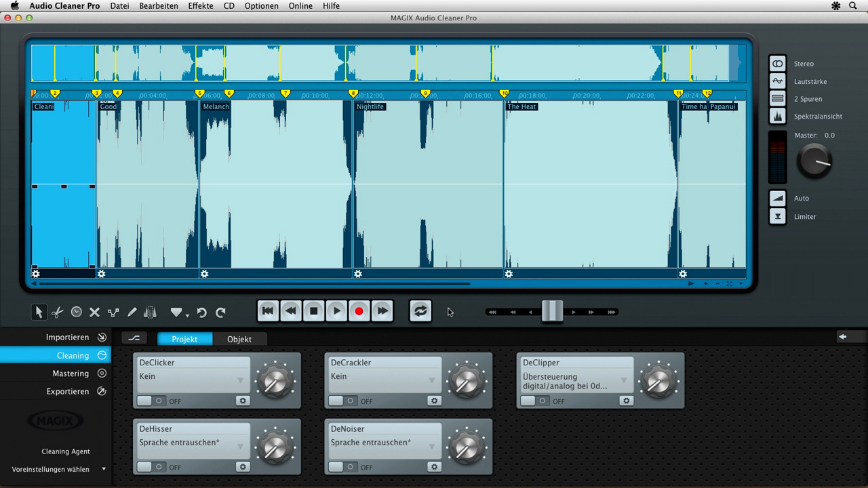Switch to the Objekt tab

[x=239, y=339]
